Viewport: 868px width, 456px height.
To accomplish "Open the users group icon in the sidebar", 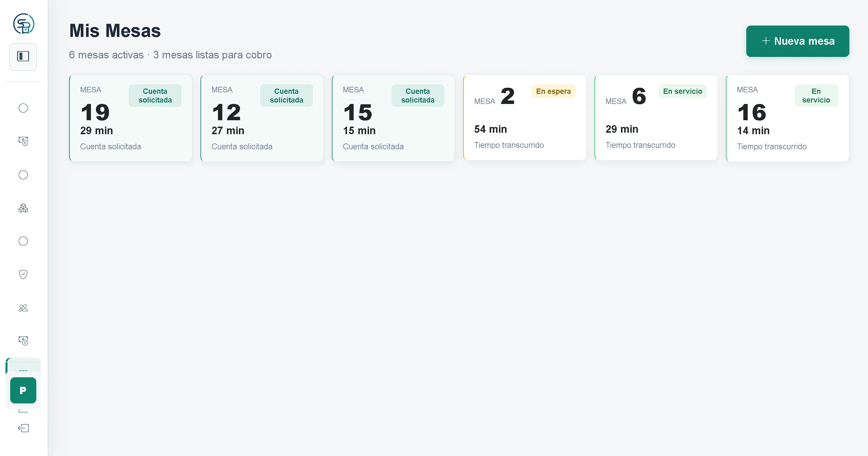I will coord(23,308).
